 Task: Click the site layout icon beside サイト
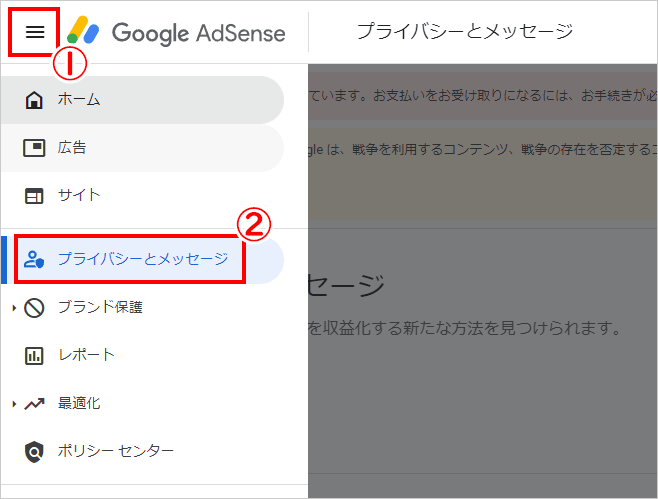[x=34, y=196]
